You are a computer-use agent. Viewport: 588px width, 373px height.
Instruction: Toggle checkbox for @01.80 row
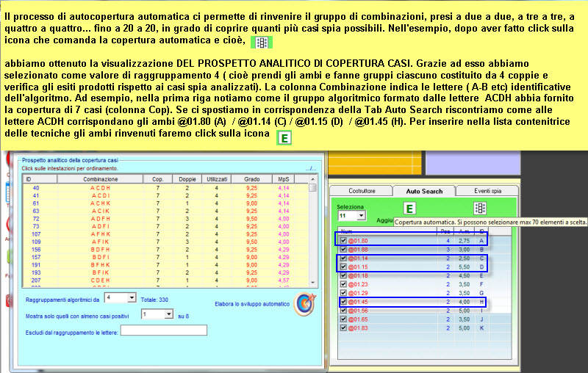coord(343,240)
